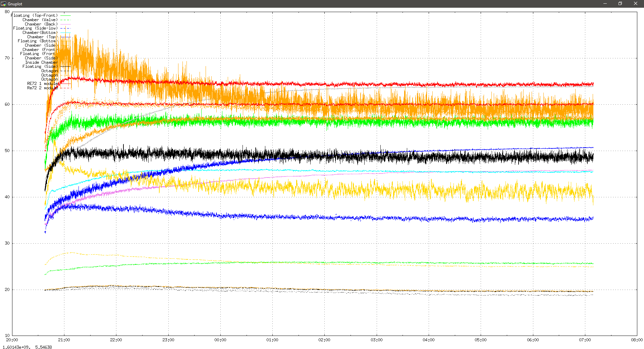Viewport: 644px width, 349px height.
Task: Click the x-axis time label 03:00
Action: click(x=377, y=340)
